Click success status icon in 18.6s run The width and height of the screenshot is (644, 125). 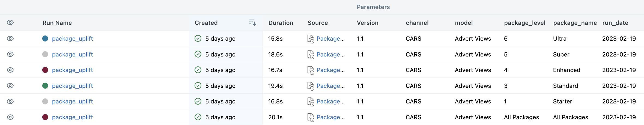point(198,54)
